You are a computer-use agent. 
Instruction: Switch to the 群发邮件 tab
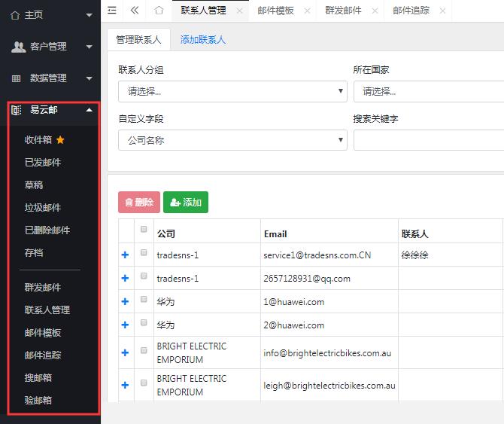[343, 11]
